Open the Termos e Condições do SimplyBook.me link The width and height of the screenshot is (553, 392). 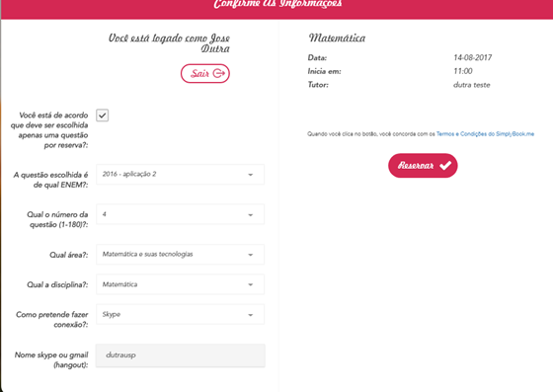485,134
